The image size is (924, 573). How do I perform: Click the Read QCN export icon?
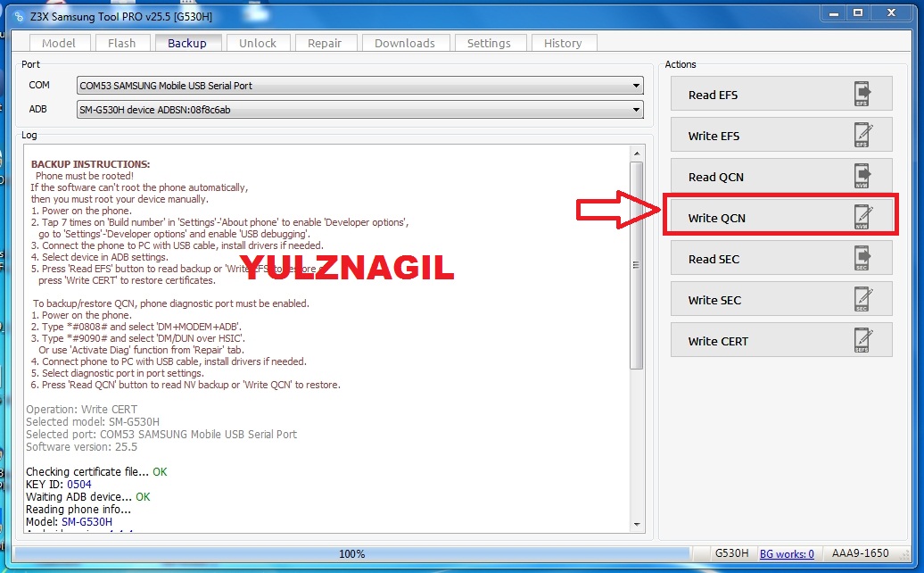(862, 176)
